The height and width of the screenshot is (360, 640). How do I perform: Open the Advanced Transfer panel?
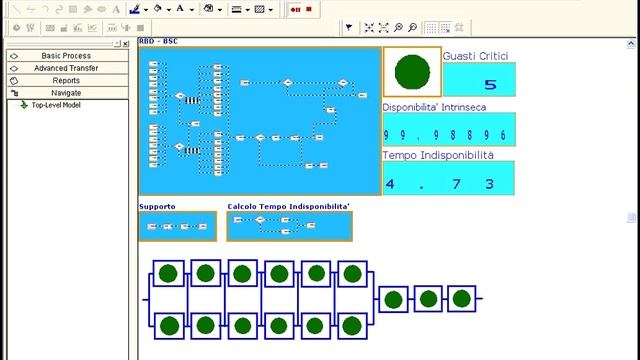tap(67, 68)
